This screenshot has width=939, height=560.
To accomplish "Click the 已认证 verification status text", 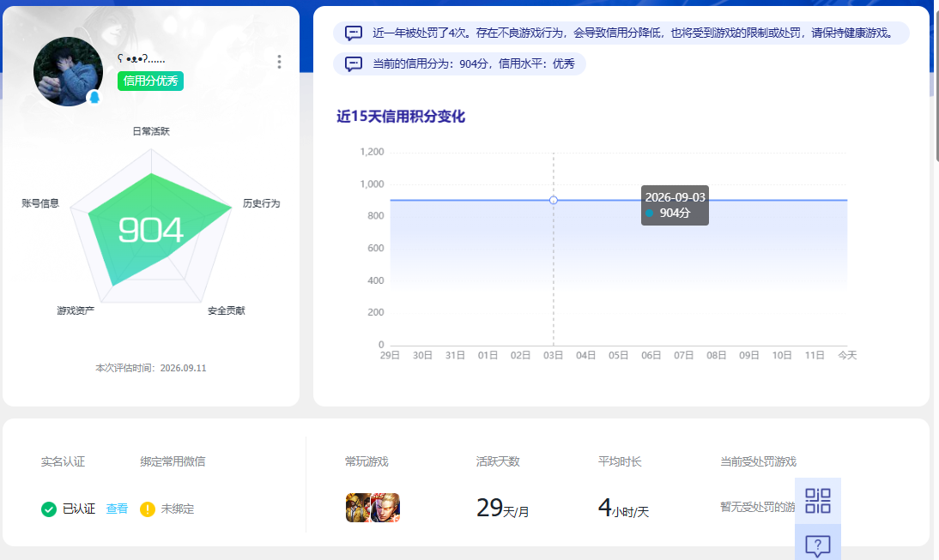I will 79,509.
